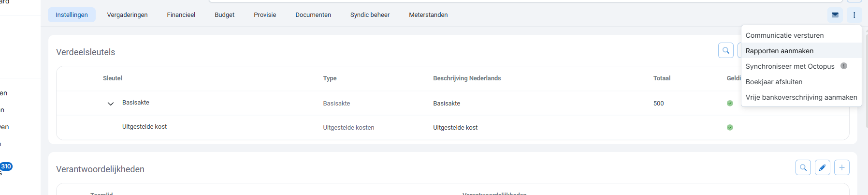Open the Financieel tab
Viewport: 868px width, 195px height.
point(181,15)
